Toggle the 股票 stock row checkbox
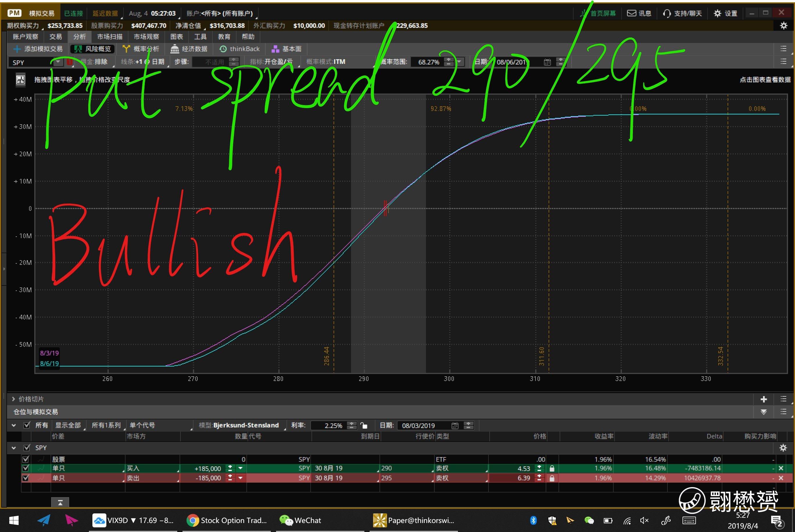This screenshot has width=795, height=532. pos(26,459)
